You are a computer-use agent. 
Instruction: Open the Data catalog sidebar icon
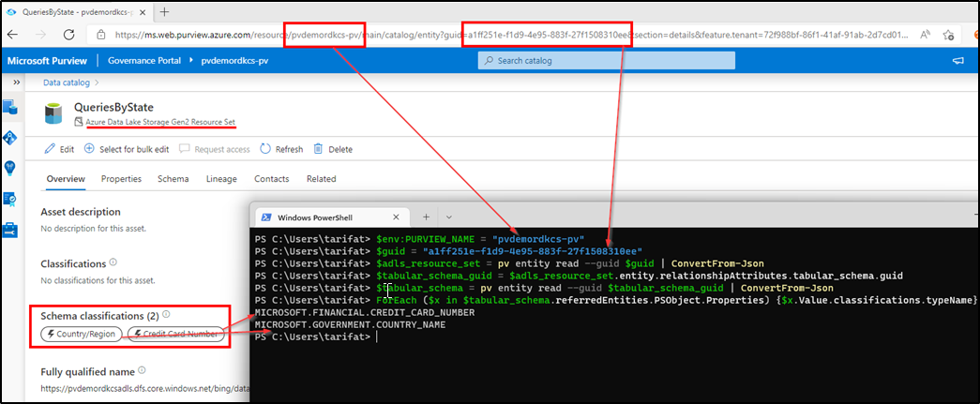click(x=10, y=108)
